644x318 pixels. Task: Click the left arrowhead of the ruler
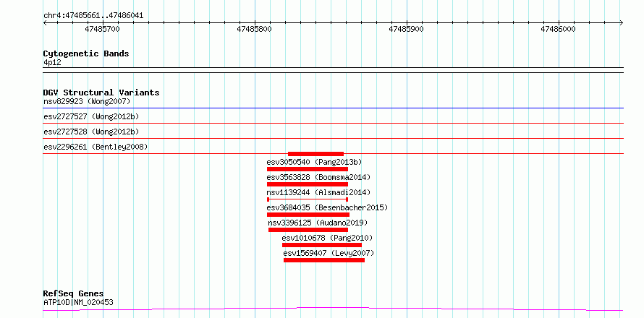45,23
